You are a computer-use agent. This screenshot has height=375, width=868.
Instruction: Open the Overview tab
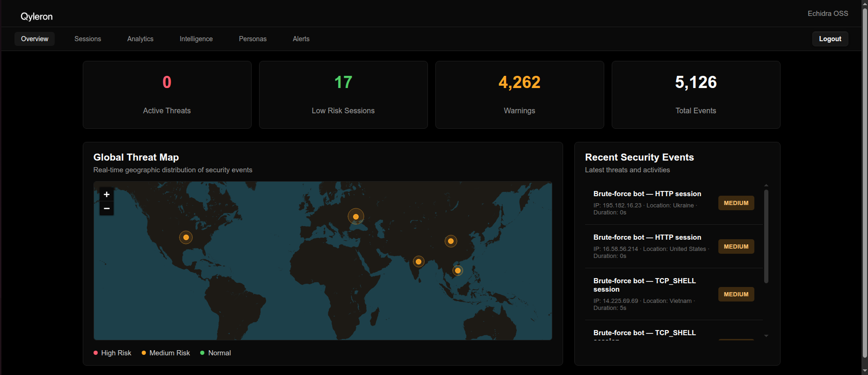point(35,39)
